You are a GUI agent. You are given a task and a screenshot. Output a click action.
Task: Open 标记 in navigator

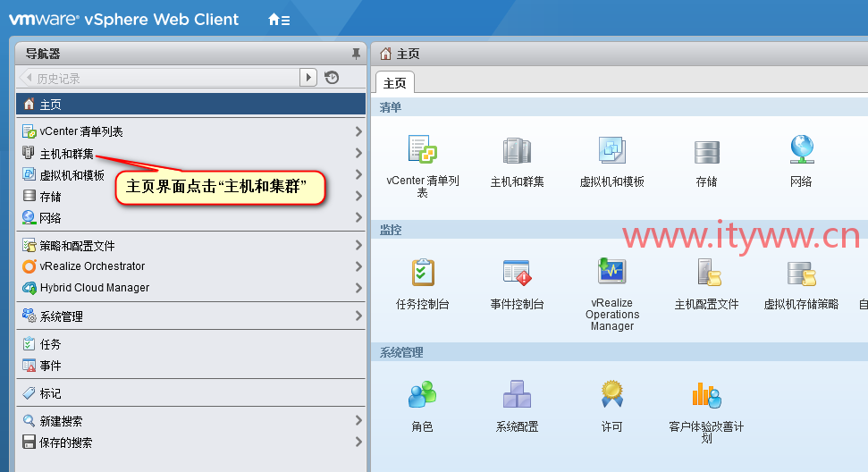pos(191,393)
